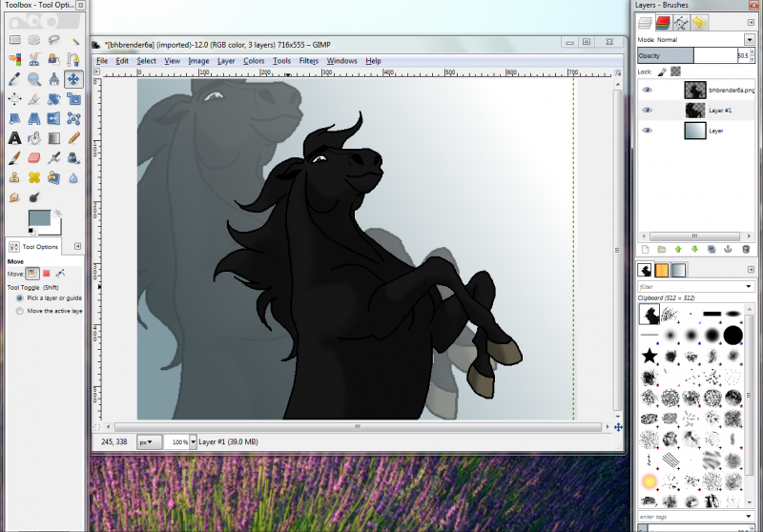Select the Measure compass tool
Screen dimensions: 763x532
pyautogui.click(x=54, y=79)
